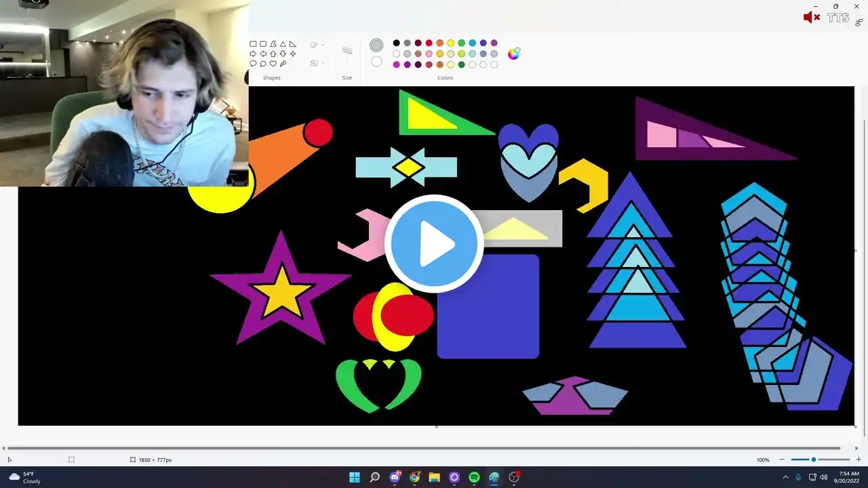Open Spotify from the taskbar
This screenshot has width=868, height=488.
click(x=474, y=477)
